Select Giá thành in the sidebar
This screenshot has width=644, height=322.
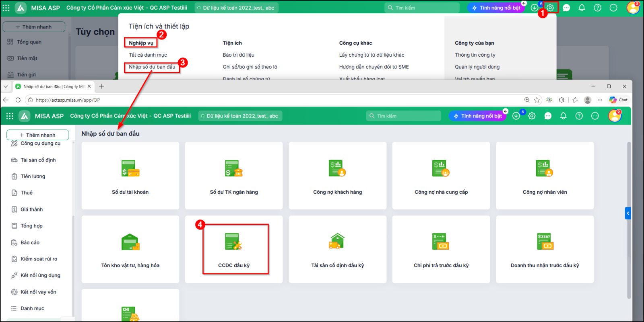(32, 209)
